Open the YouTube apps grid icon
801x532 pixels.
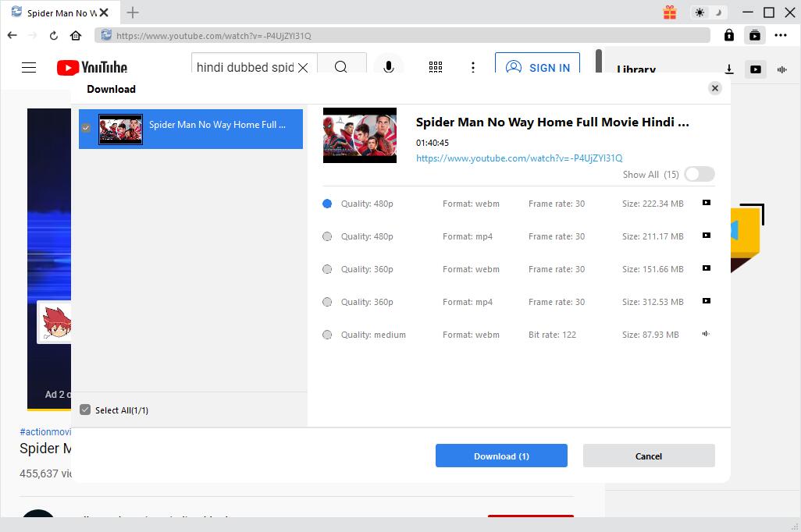[436, 68]
